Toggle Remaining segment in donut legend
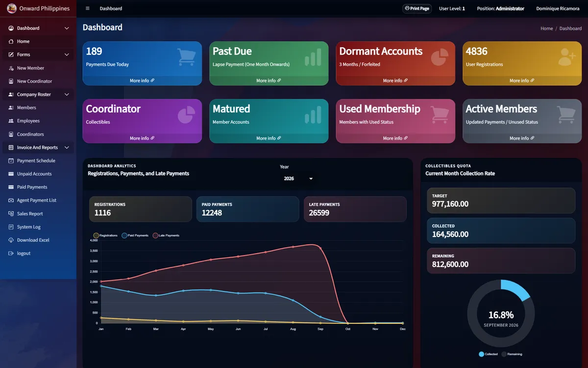 [x=512, y=354]
